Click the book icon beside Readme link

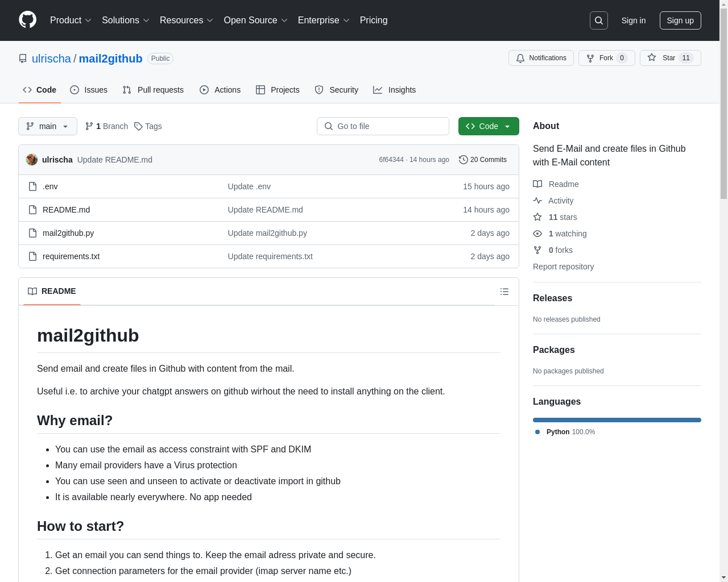(x=537, y=184)
